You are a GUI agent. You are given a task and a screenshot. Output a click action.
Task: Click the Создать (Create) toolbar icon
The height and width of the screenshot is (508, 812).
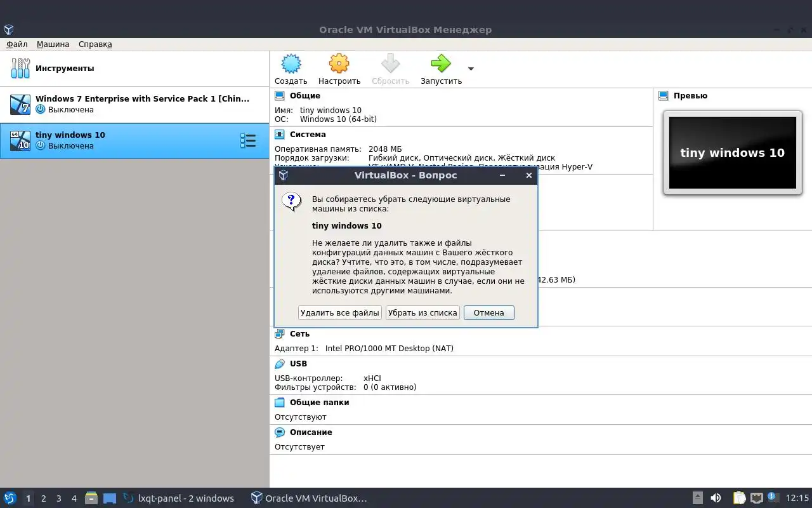(x=291, y=63)
